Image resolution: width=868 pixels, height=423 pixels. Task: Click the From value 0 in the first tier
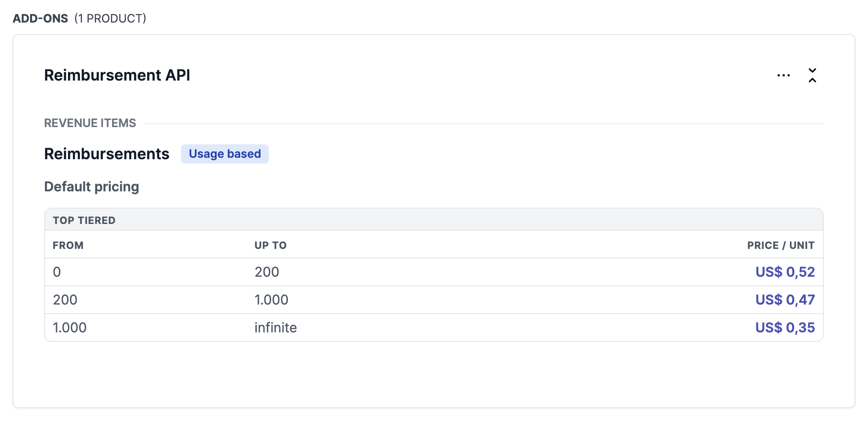pos(57,272)
